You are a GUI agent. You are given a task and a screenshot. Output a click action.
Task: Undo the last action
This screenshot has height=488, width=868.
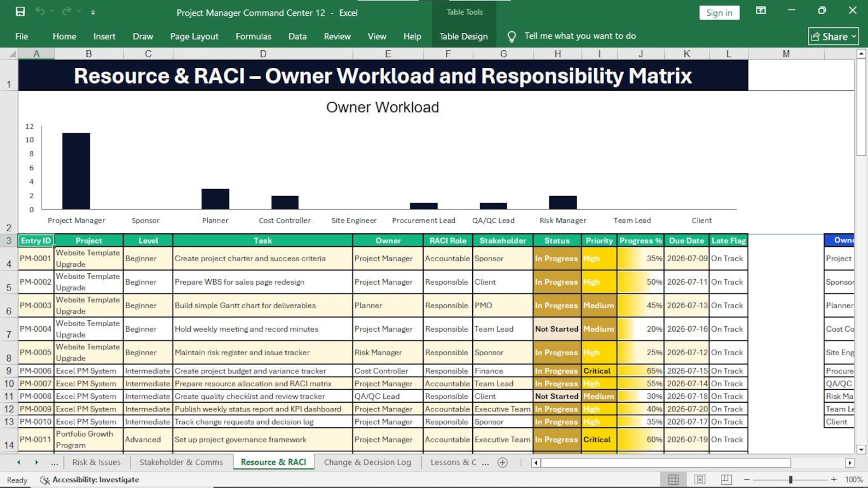coord(40,11)
